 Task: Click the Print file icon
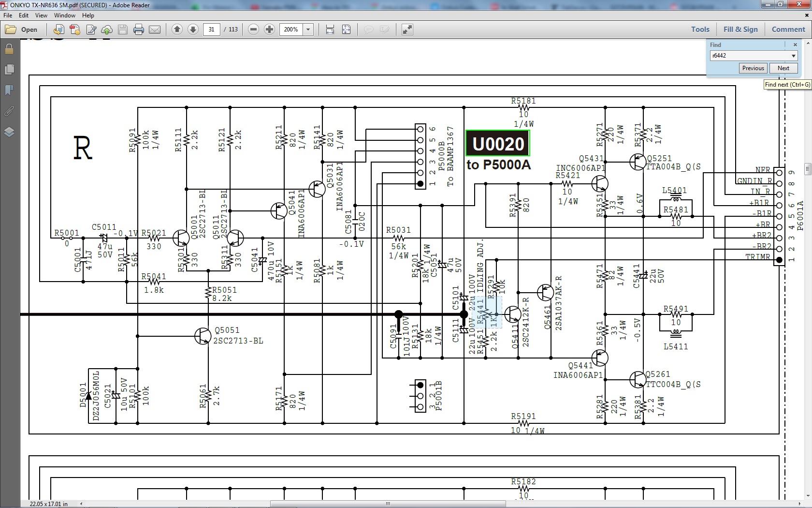[139, 30]
